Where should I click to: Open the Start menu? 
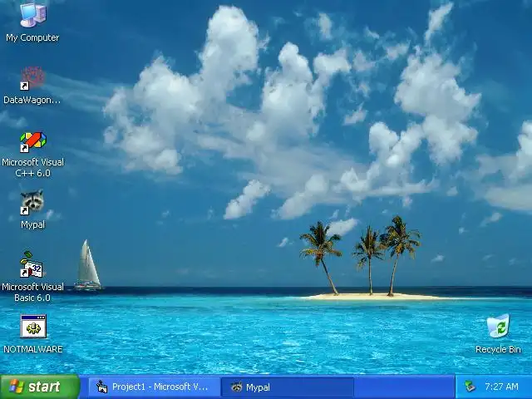[40, 387]
